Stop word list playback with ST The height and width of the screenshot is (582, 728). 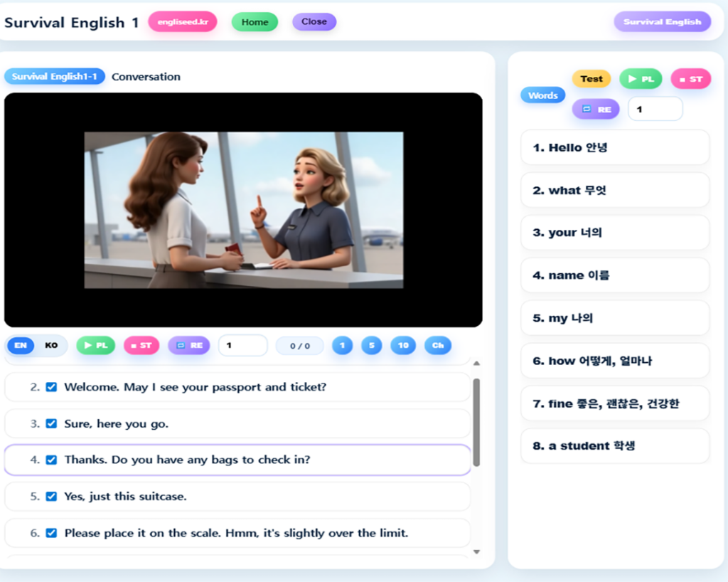pos(690,79)
